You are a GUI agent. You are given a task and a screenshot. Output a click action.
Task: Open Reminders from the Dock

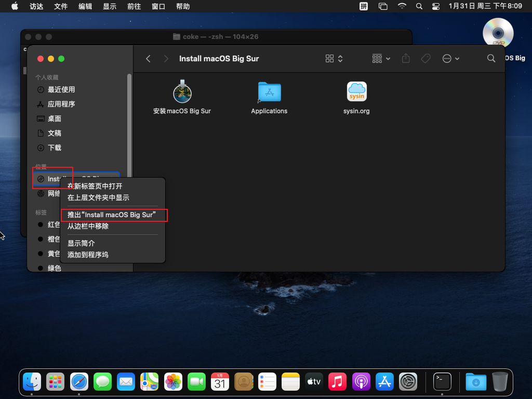pos(267,381)
